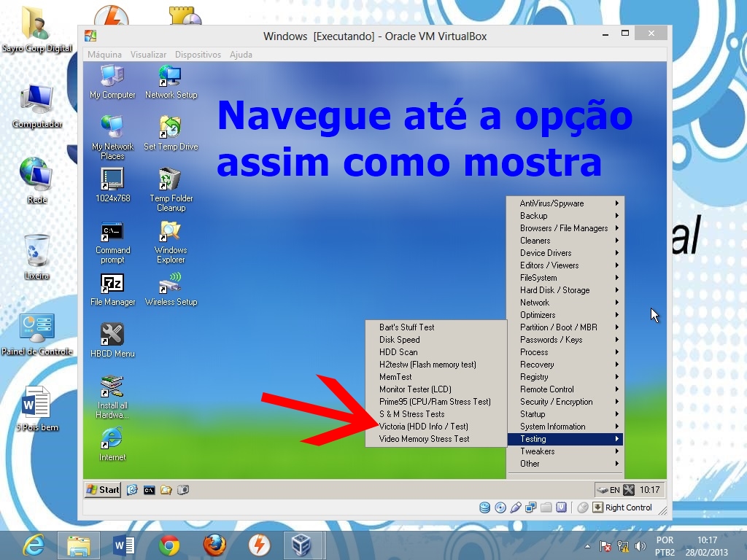This screenshot has height=560, width=747.
Task: Open Google Chrome from host taskbar
Action: pyautogui.click(x=169, y=545)
